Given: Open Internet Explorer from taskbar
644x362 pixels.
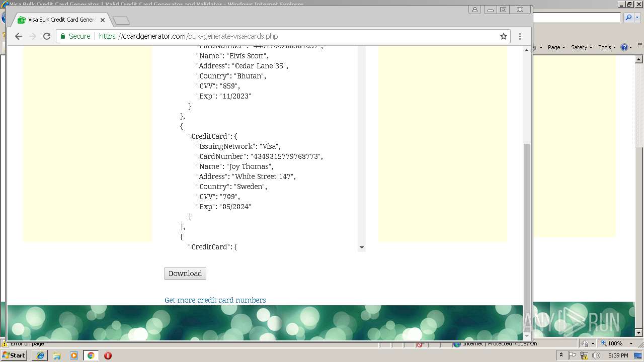Looking at the screenshot, I should click(x=40, y=355).
